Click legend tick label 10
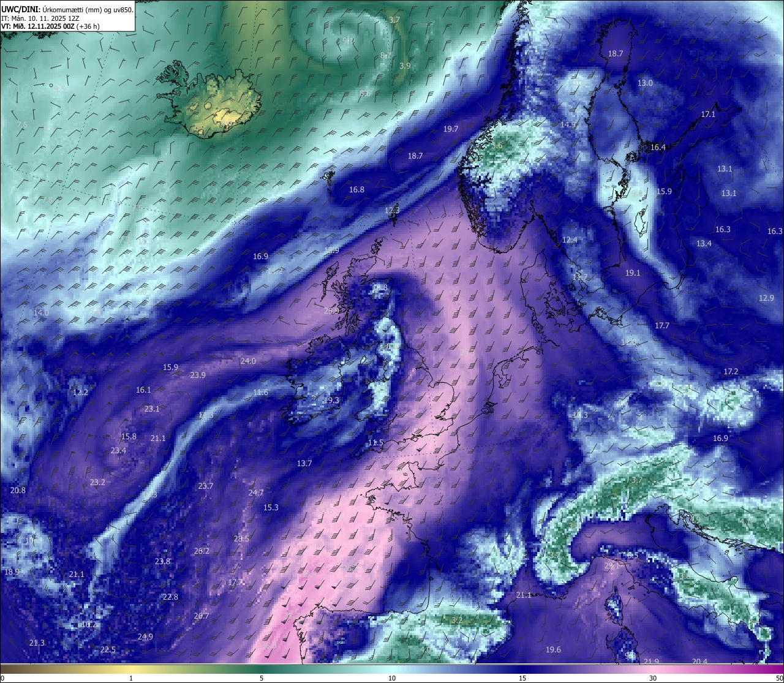 coord(392,678)
